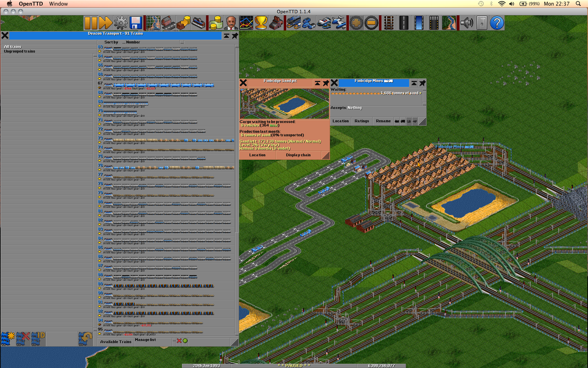Show trains visiting Finbridge Mines station

(x=397, y=121)
